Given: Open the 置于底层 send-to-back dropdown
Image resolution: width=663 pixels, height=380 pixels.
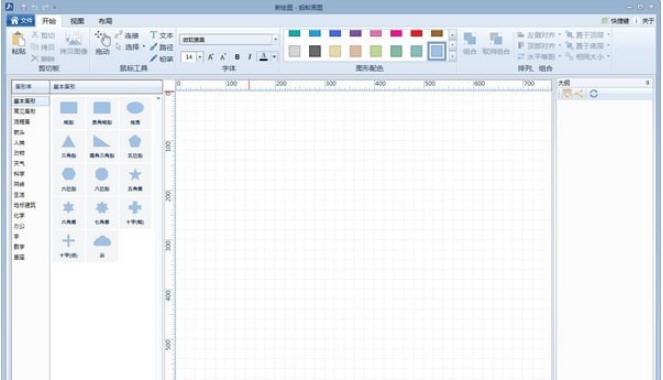Looking at the screenshot, I should click(608, 46).
